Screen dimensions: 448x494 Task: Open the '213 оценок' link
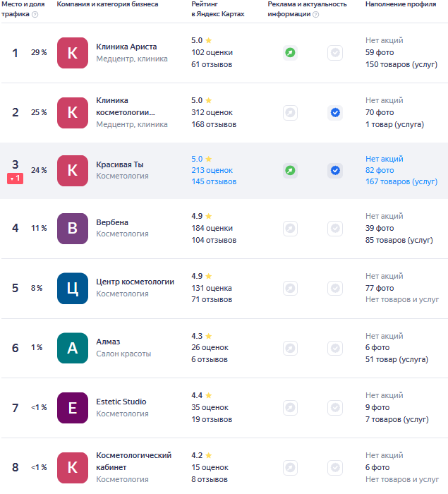212,171
